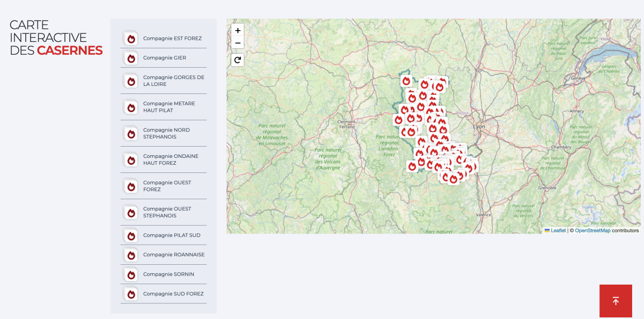Click flame icon beside Compagnie OUEST FOREZ
Screen dimensions: 644x319
131,186
